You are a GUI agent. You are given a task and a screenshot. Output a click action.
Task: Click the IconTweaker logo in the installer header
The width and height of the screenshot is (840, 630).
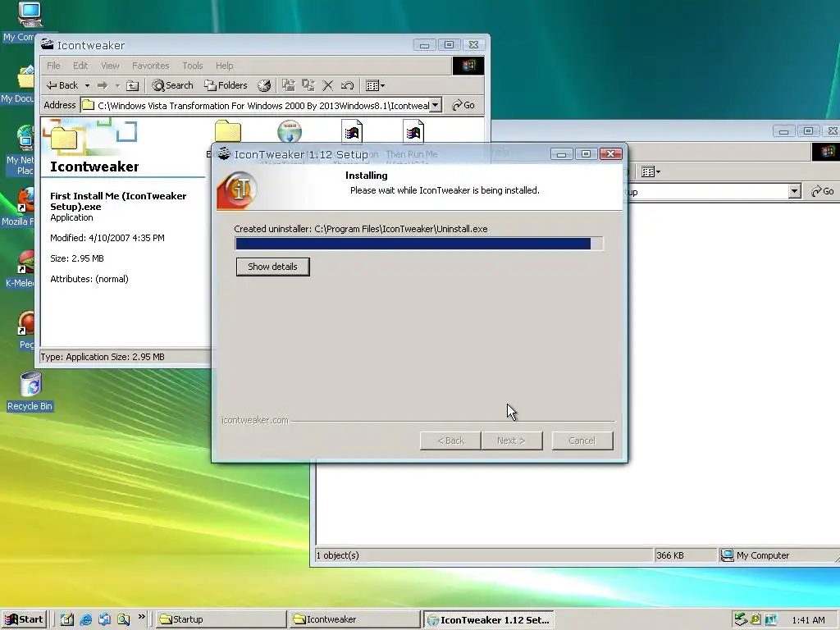tap(237, 189)
